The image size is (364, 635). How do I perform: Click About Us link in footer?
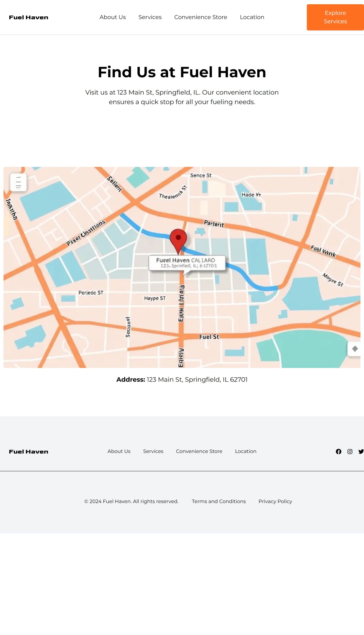pyautogui.click(x=119, y=451)
